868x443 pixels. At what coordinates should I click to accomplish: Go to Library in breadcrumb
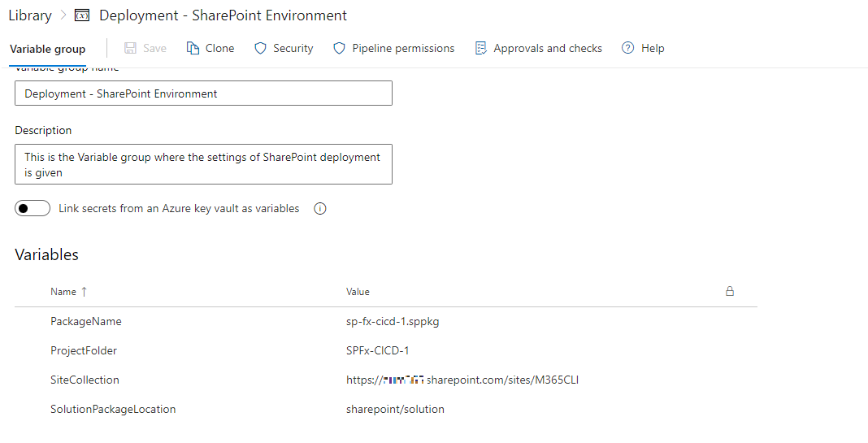29,15
